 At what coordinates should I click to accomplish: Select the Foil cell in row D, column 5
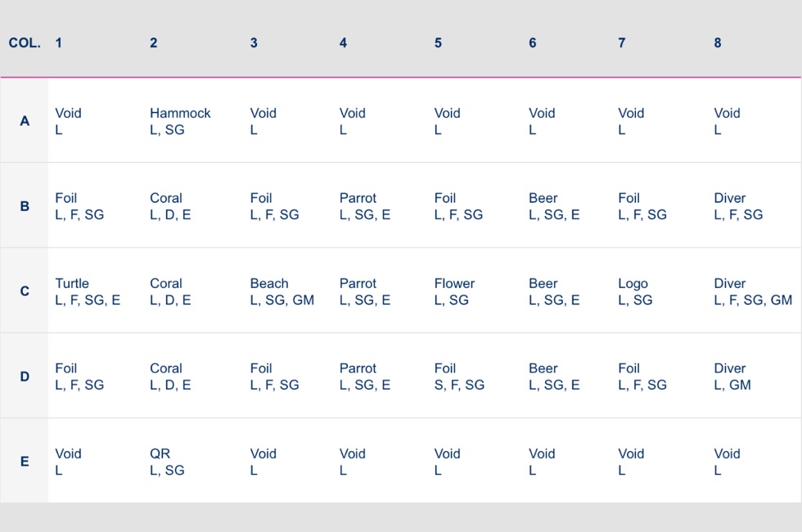pyautogui.click(x=459, y=376)
